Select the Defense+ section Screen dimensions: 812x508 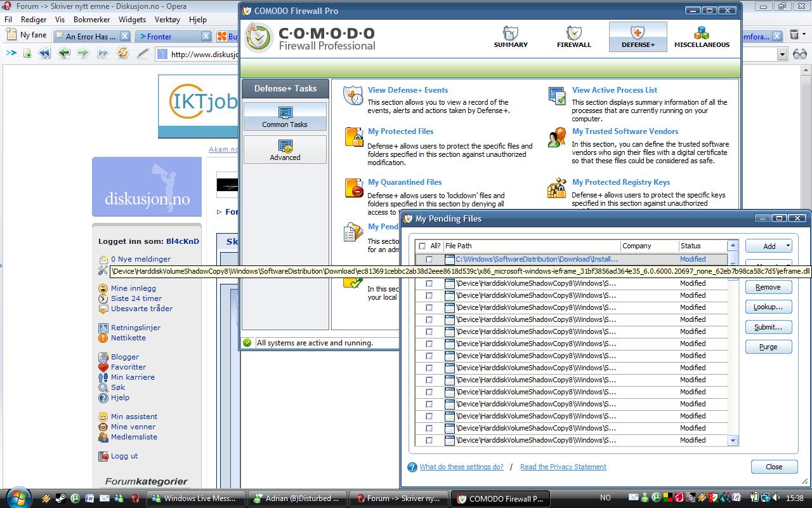(638, 37)
